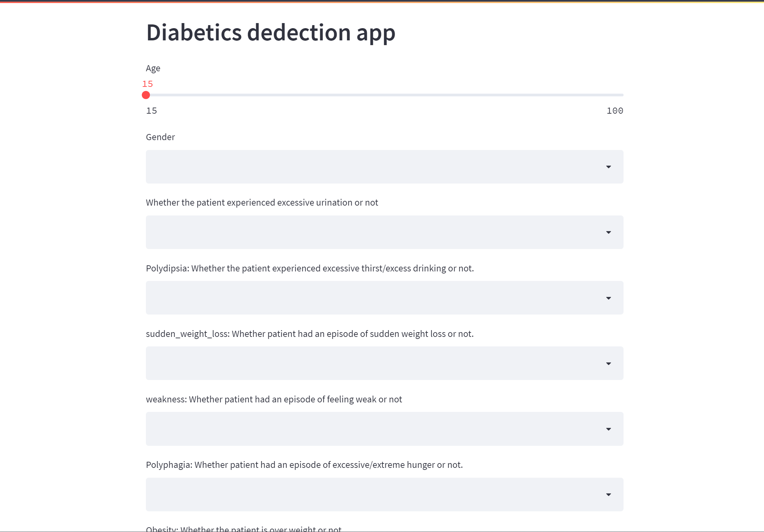Click the middle of the Age slider track
Screen dimensions: 764x532
[x=385, y=95]
